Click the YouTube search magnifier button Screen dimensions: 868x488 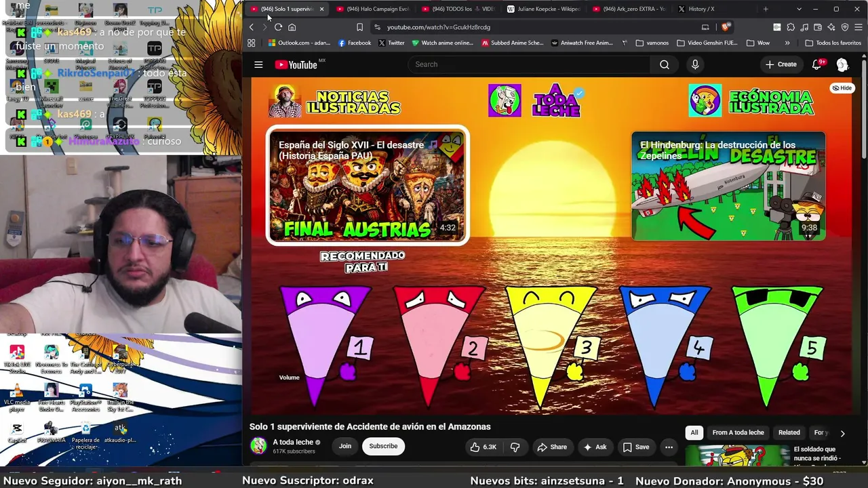(665, 64)
